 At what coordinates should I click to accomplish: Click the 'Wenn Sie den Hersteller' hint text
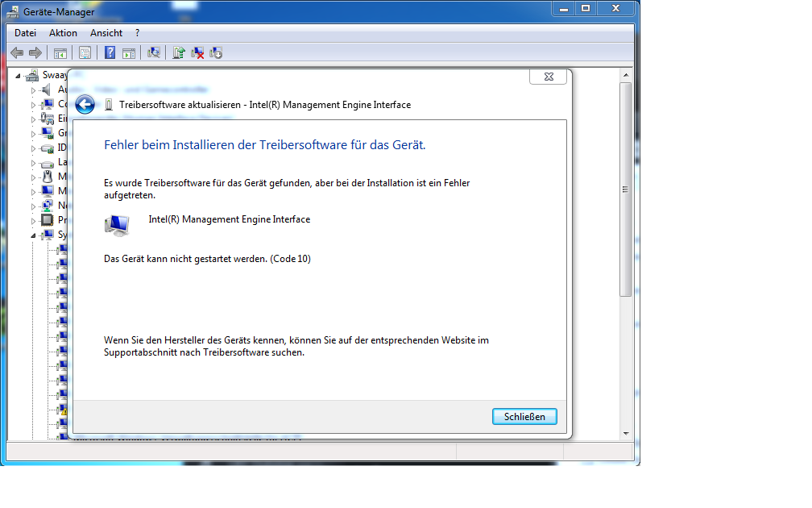click(x=296, y=346)
